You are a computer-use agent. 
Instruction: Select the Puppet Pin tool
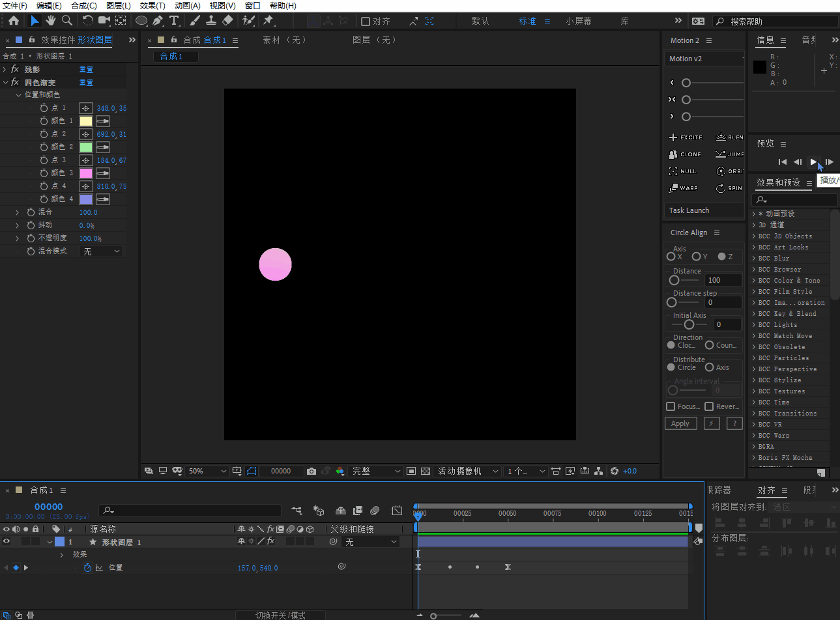pyautogui.click(x=268, y=21)
